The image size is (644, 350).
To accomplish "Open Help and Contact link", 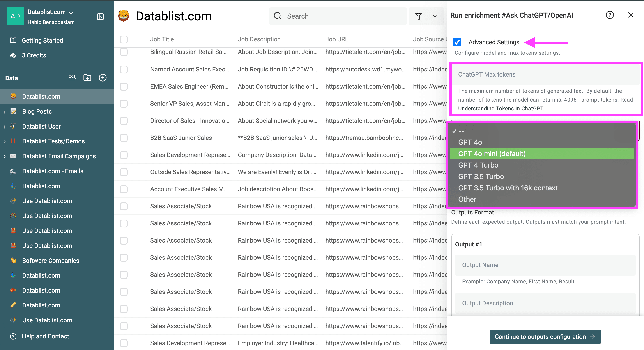I will [45, 336].
